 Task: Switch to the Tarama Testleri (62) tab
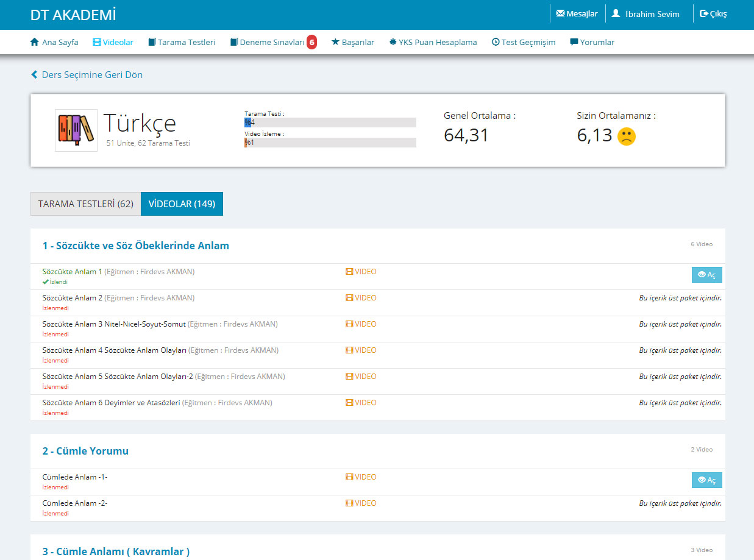[x=85, y=204]
